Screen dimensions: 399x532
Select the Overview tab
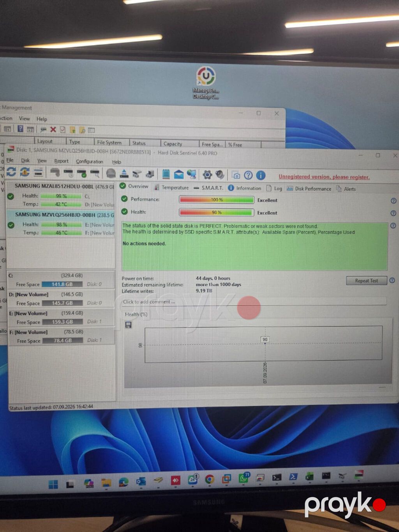(x=134, y=186)
